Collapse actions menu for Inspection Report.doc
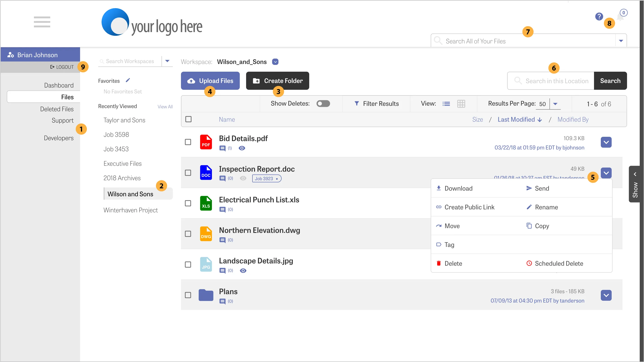 (606, 173)
